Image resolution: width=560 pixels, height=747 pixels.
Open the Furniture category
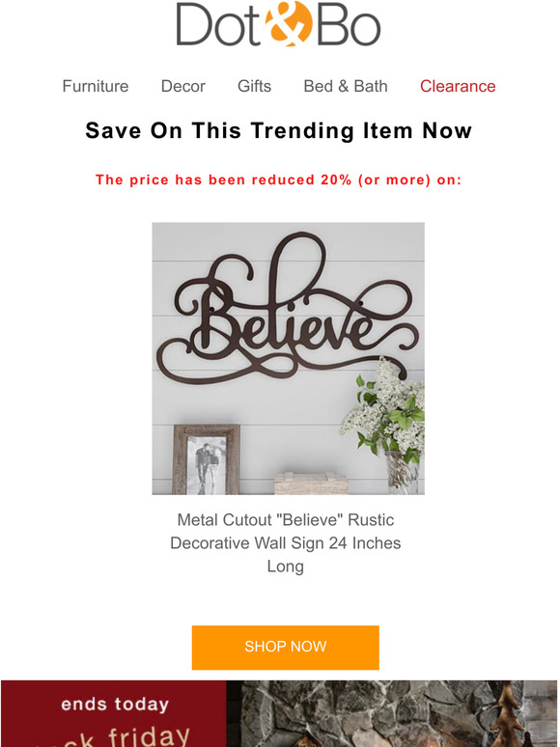pos(96,86)
